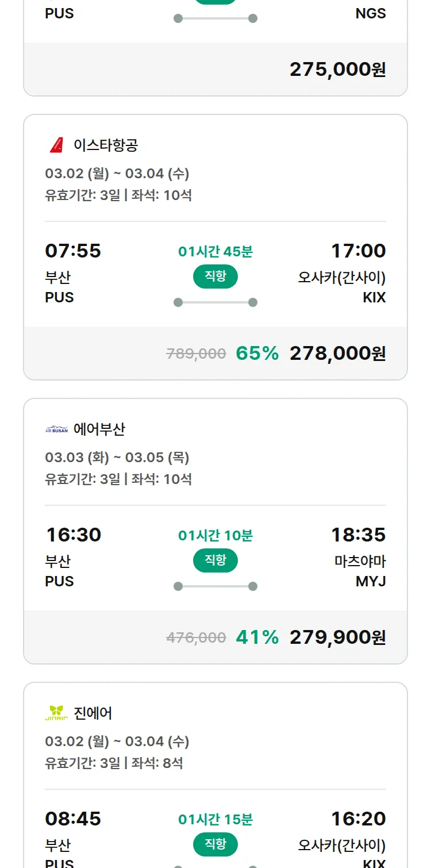The image size is (431, 868).
Task: Tap the 08:45 departure time on 진에어
Action: (73, 819)
